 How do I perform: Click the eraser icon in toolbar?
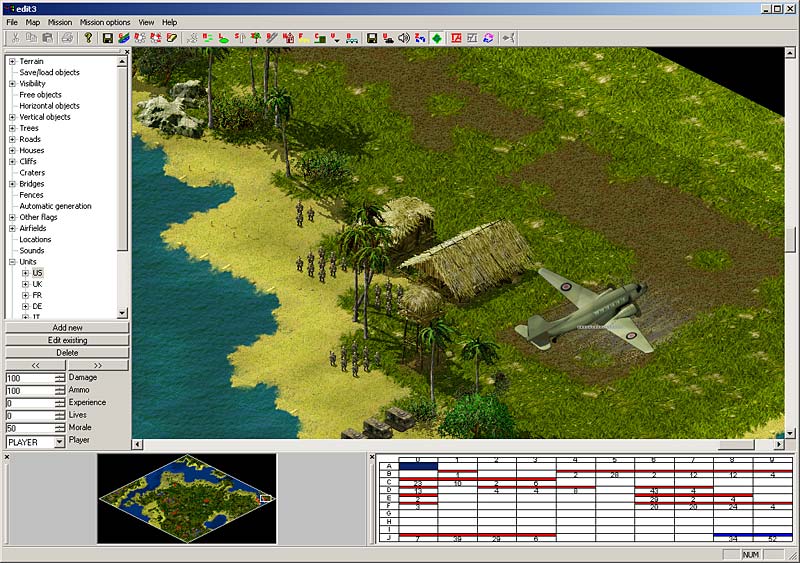tap(172, 38)
